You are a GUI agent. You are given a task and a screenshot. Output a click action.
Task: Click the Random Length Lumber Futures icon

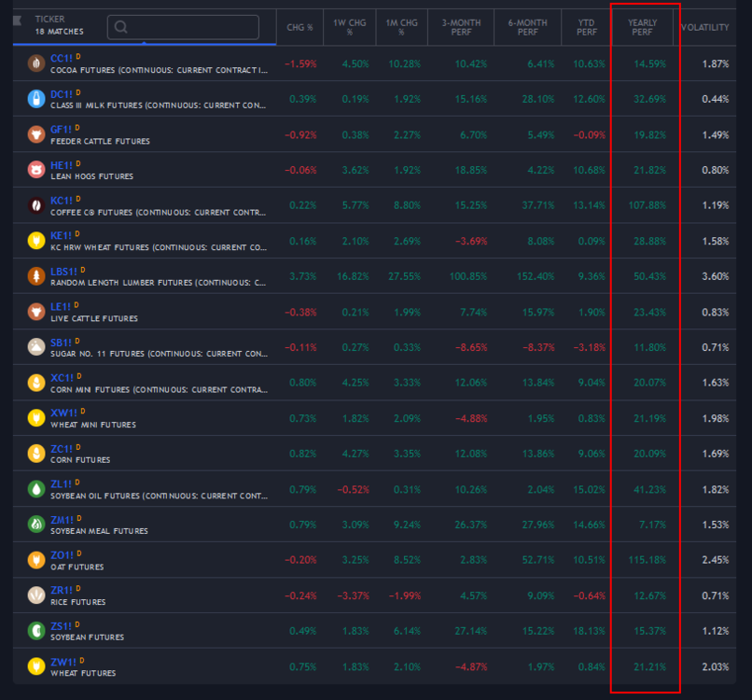click(x=35, y=276)
